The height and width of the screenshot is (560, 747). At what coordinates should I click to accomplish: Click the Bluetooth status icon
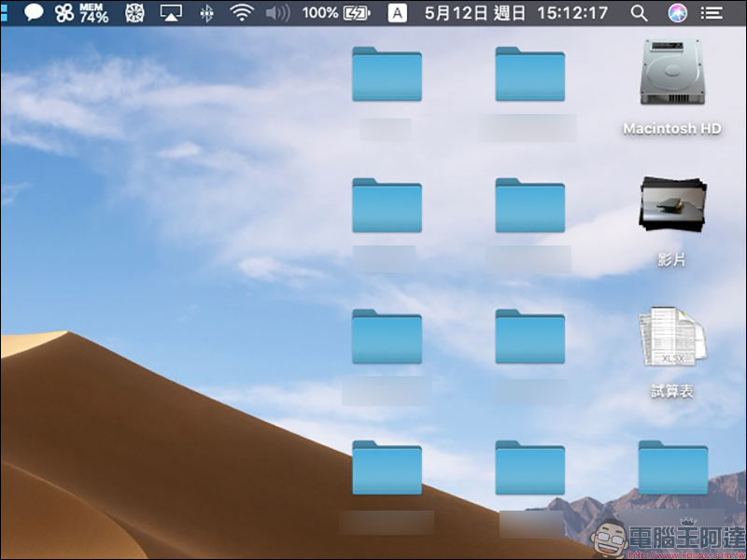click(x=206, y=13)
